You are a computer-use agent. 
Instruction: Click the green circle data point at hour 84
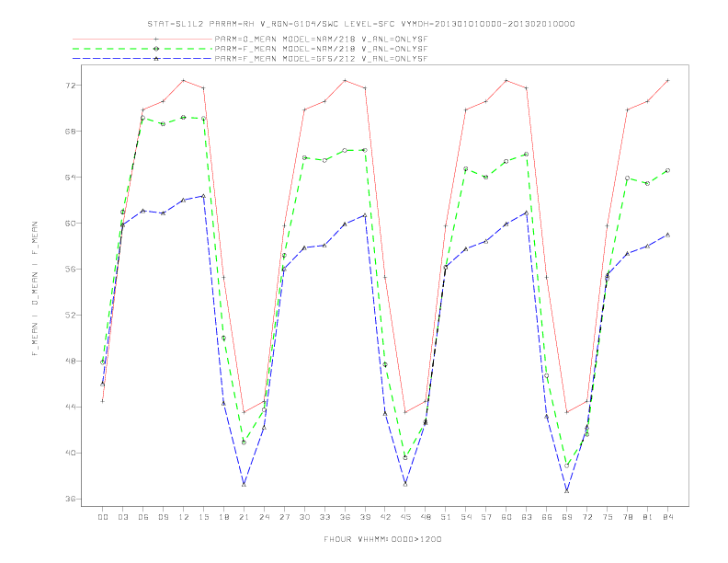pos(668,170)
